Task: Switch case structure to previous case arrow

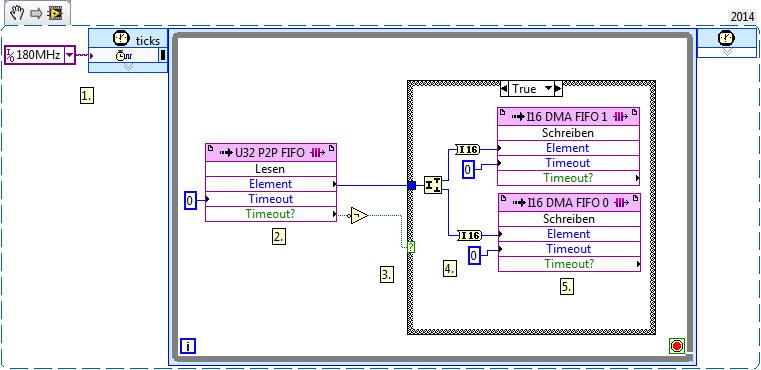Action: point(504,89)
